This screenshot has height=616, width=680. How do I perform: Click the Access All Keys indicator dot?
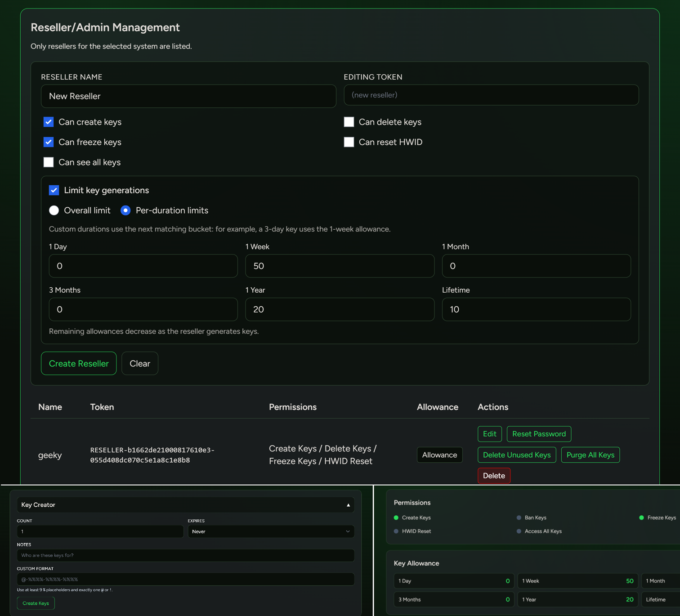click(519, 531)
